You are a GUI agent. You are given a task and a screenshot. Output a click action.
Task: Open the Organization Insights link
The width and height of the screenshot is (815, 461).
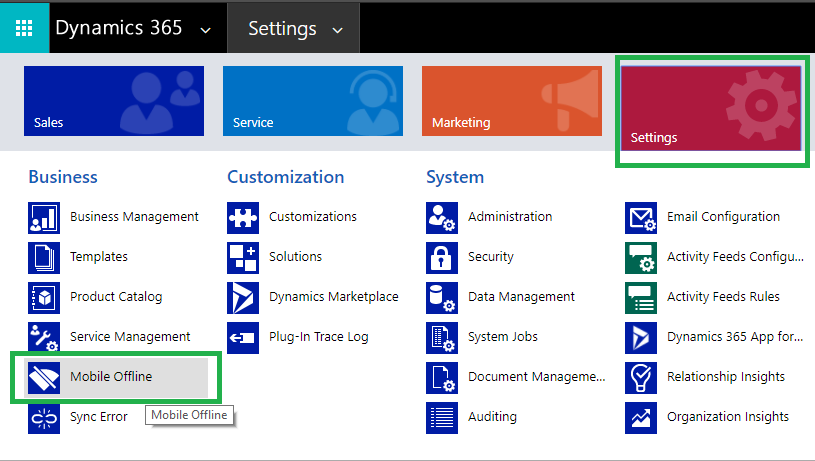728,417
